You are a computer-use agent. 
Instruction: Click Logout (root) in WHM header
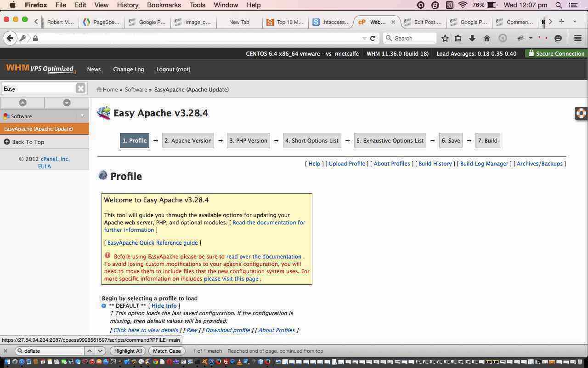[173, 69]
